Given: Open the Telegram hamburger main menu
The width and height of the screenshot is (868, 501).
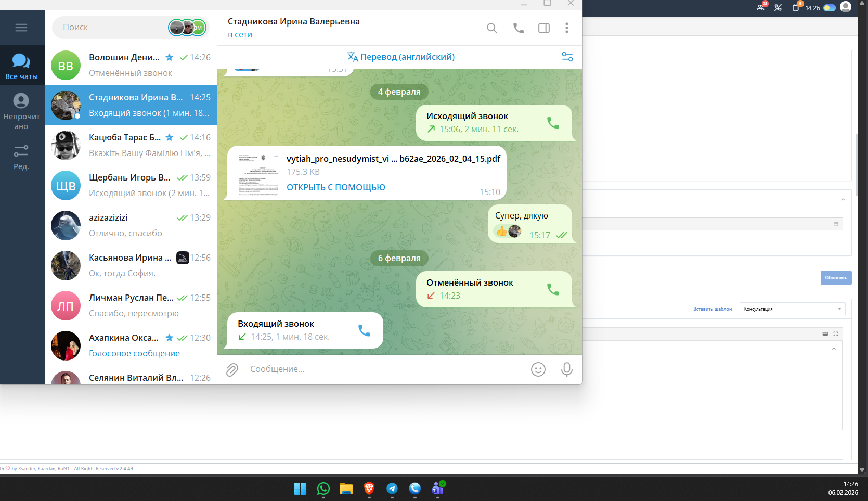Looking at the screenshot, I should pyautogui.click(x=21, y=28).
